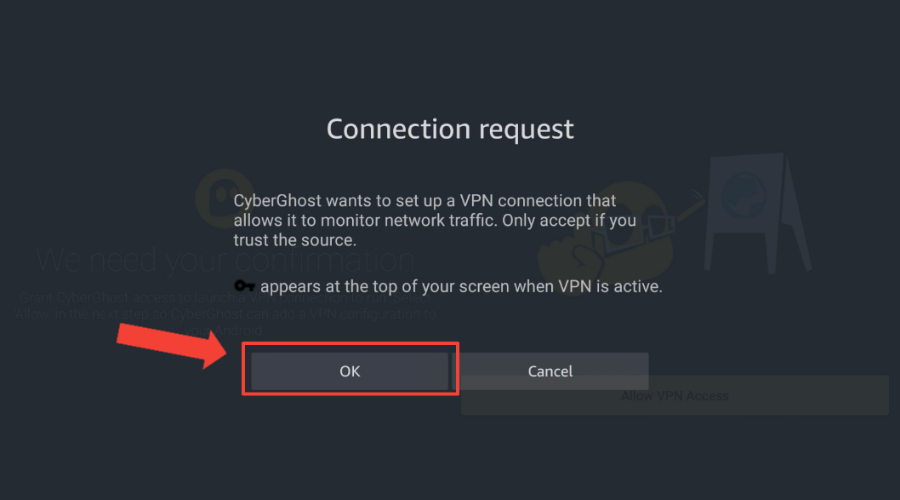Click the red arrow pointing at OK
The height and width of the screenshot is (500, 900).
coord(172,344)
